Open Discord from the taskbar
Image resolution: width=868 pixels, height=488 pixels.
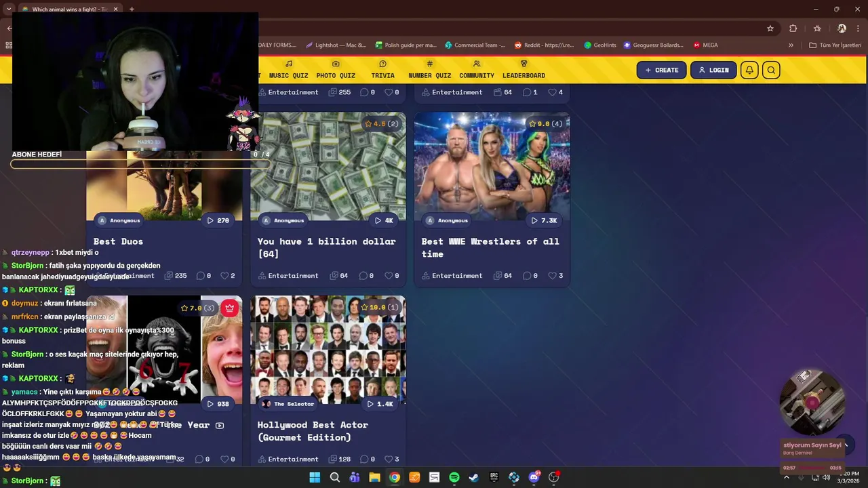[x=534, y=477]
